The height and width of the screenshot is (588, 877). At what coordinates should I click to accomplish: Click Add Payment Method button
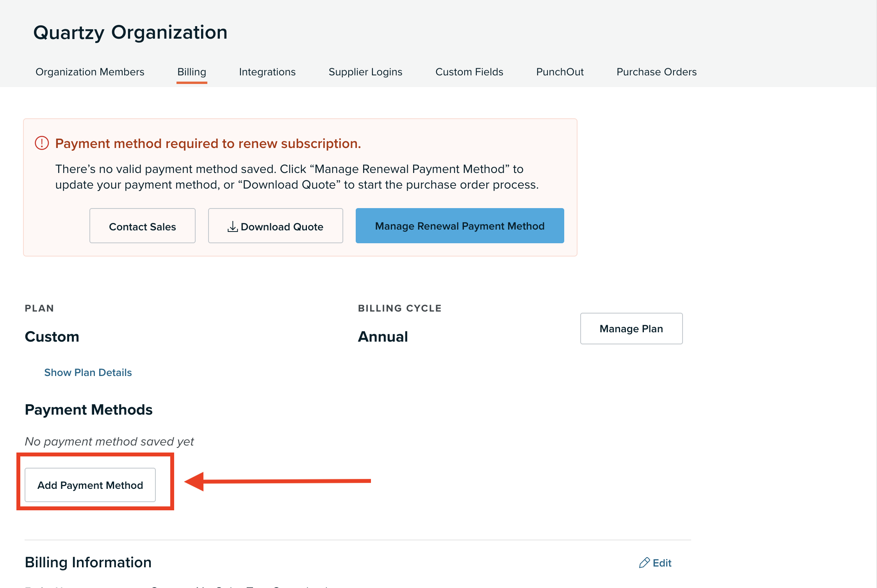point(90,485)
